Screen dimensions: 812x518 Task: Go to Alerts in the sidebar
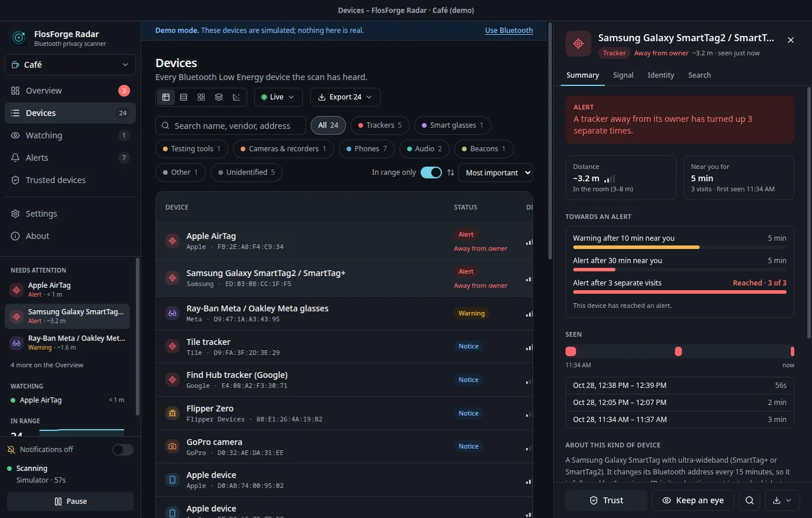click(x=70, y=158)
